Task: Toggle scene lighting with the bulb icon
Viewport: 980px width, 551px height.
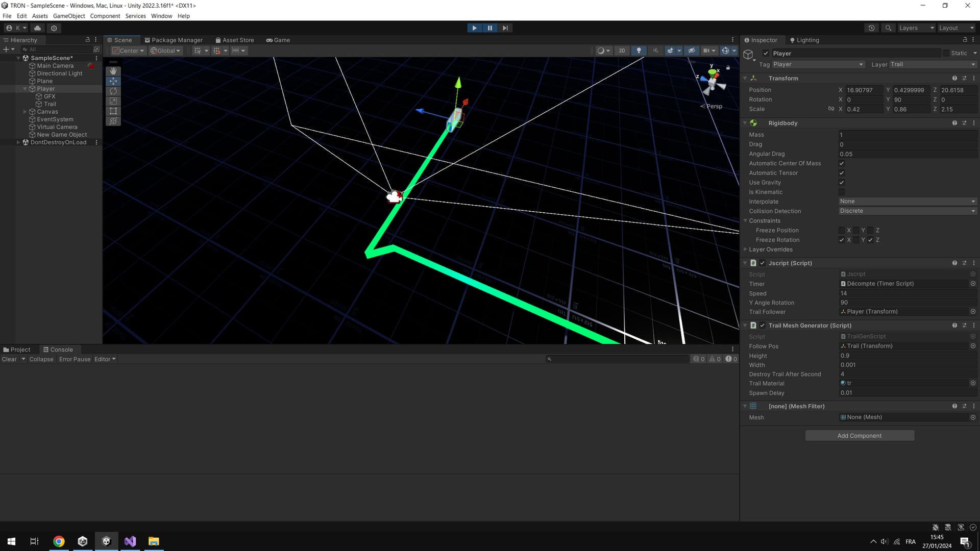Action: point(639,51)
